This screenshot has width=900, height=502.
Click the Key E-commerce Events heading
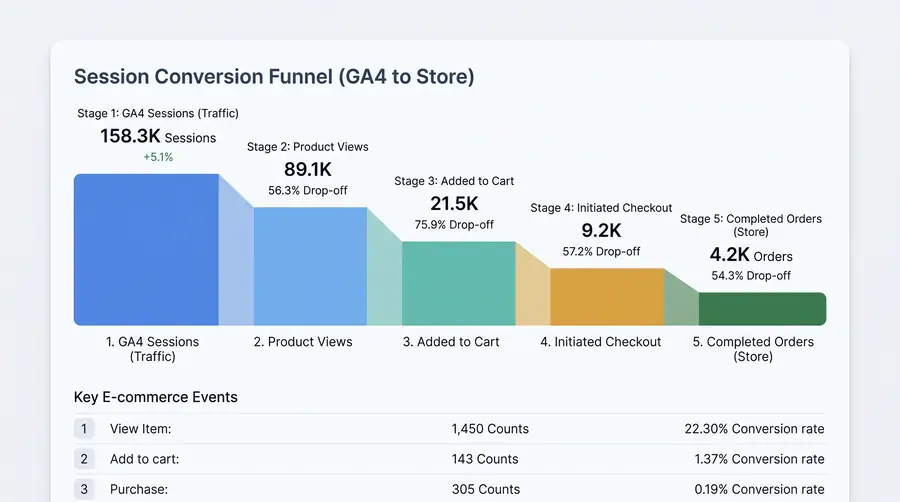click(156, 397)
